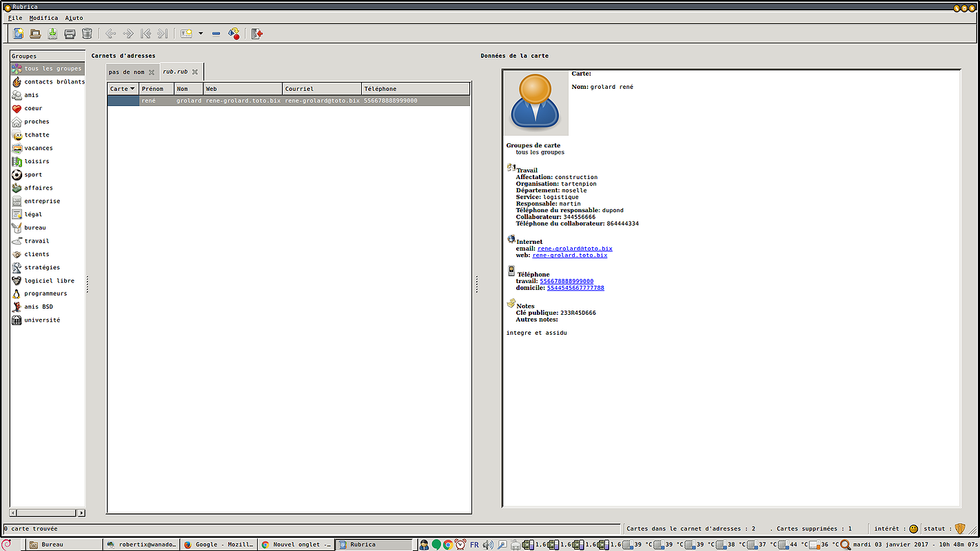This screenshot has width=980, height=551.
Task: Select the 'contacts brûlants' group
Action: click(x=47, y=82)
